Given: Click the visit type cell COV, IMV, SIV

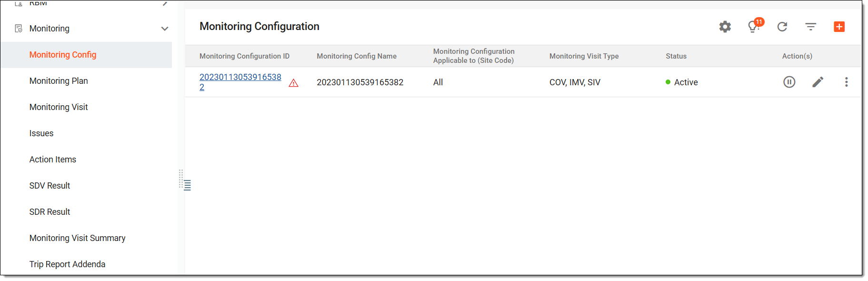Looking at the screenshot, I should (575, 82).
